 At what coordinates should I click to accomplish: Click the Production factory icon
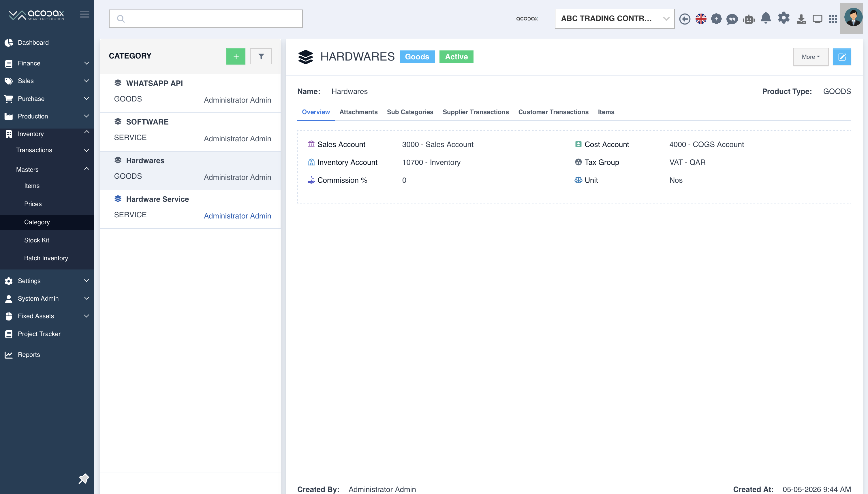[8, 116]
